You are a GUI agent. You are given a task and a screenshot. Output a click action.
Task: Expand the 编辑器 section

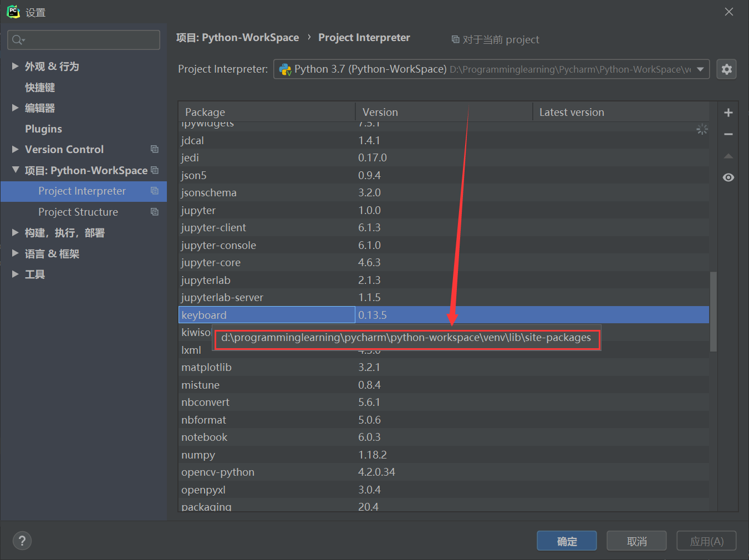coord(15,108)
